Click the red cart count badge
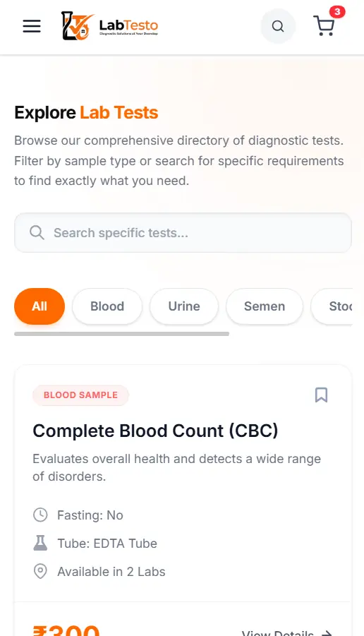The image size is (364, 636). pyautogui.click(x=337, y=12)
